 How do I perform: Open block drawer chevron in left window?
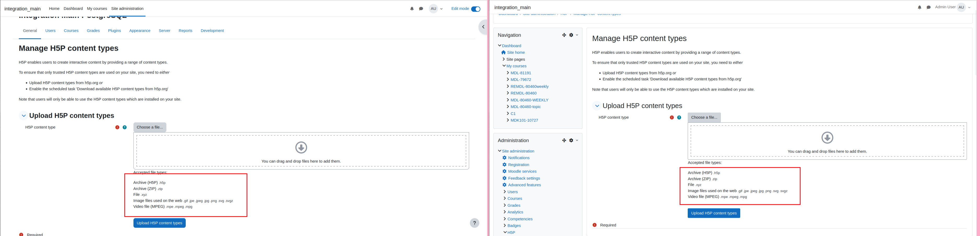(483, 27)
